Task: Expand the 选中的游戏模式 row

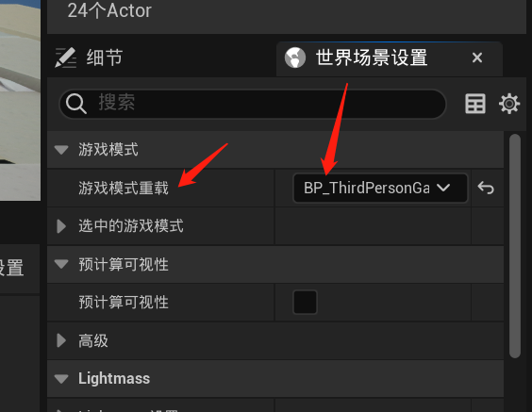Action: tap(61, 226)
